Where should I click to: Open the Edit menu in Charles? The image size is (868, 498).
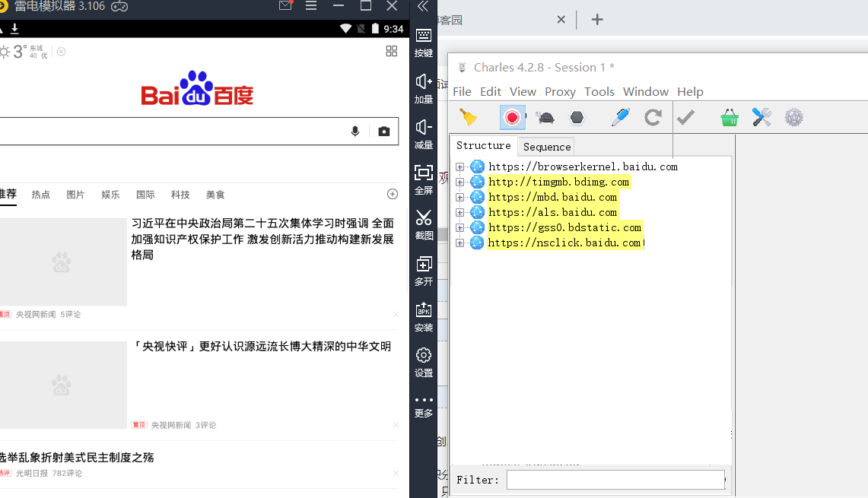[x=491, y=92]
